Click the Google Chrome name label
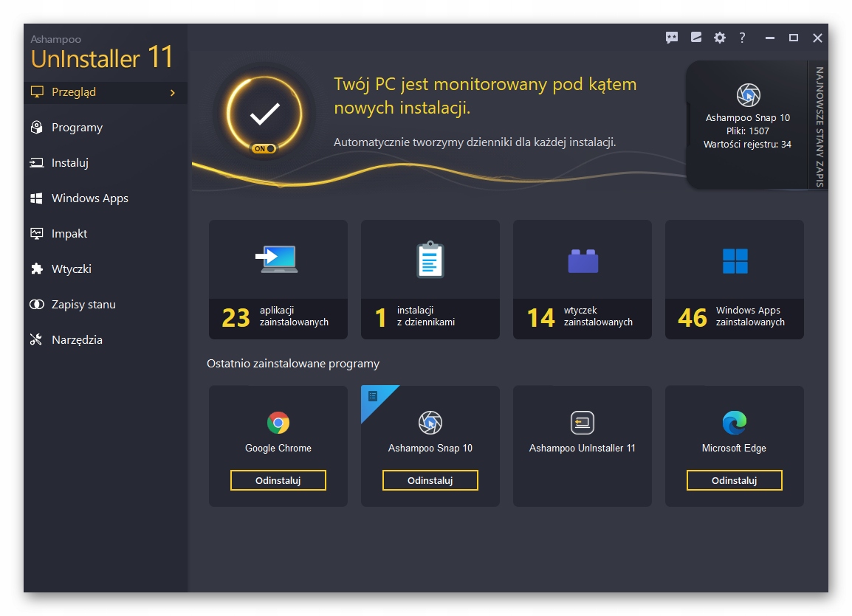 pyautogui.click(x=278, y=449)
